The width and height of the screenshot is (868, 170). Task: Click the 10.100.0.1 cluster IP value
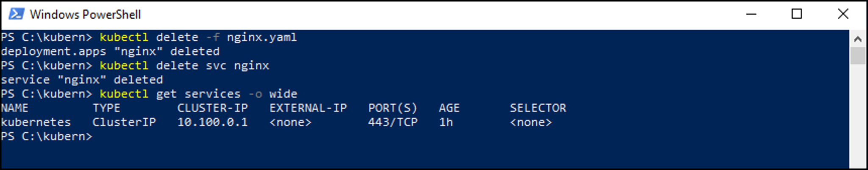[x=212, y=122]
